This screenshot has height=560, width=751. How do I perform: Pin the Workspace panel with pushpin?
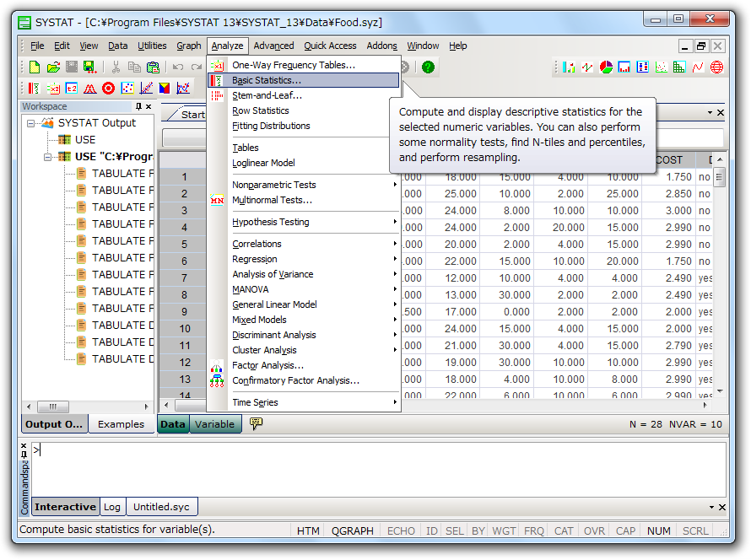tap(138, 106)
